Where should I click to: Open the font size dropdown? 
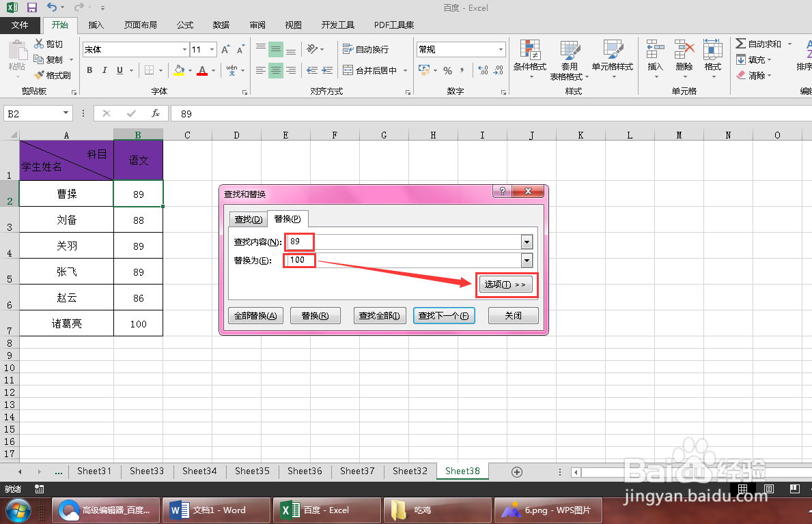212,48
